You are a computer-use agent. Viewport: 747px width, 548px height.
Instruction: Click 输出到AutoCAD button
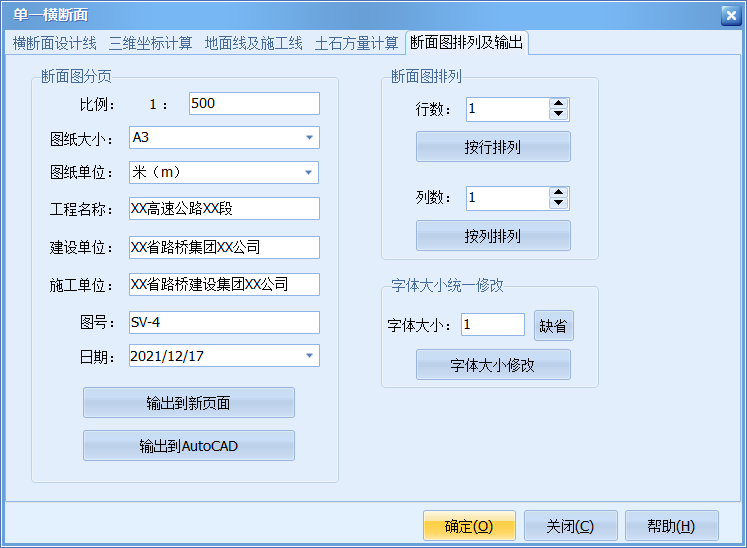click(x=189, y=446)
